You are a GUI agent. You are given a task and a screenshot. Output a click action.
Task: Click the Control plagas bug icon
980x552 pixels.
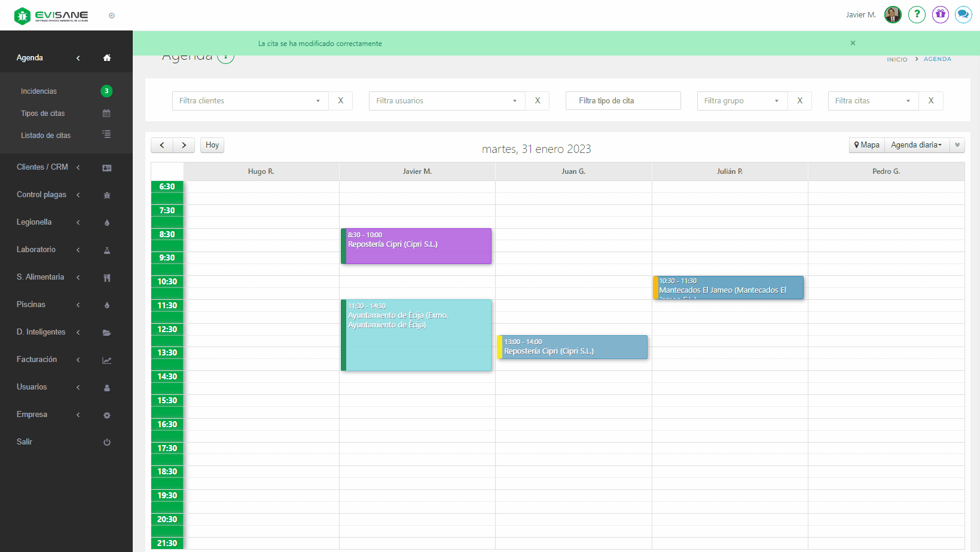click(x=107, y=195)
